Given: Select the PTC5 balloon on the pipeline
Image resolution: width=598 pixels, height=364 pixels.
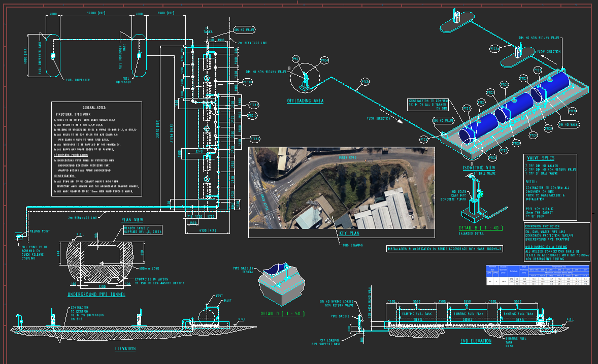Looking at the screenshot, I should tap(364, 82).
